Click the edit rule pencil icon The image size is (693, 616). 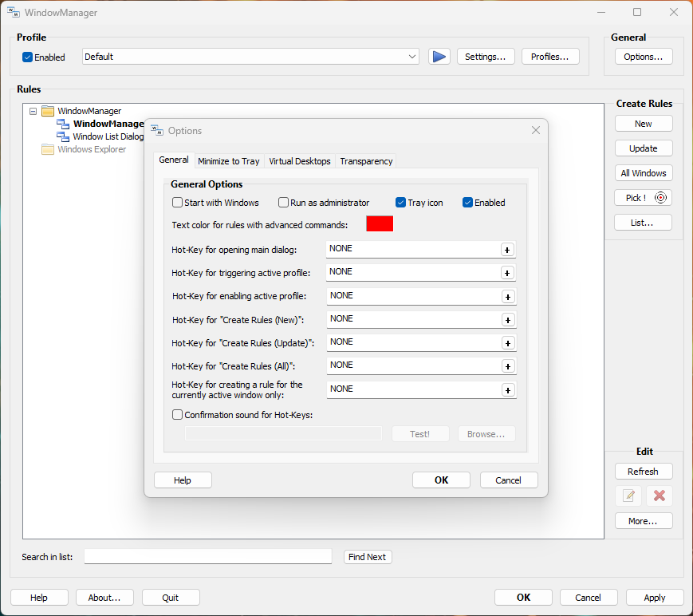click(628, 496)
